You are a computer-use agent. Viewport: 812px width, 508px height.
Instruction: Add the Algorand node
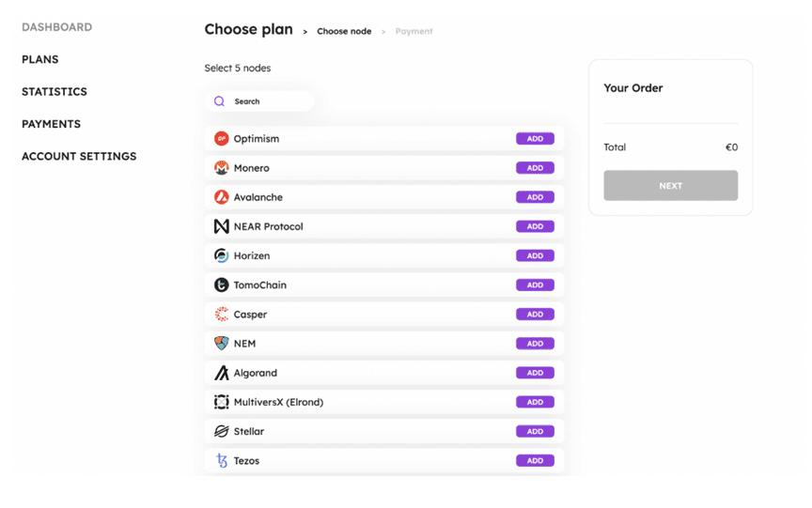point(535,373)
